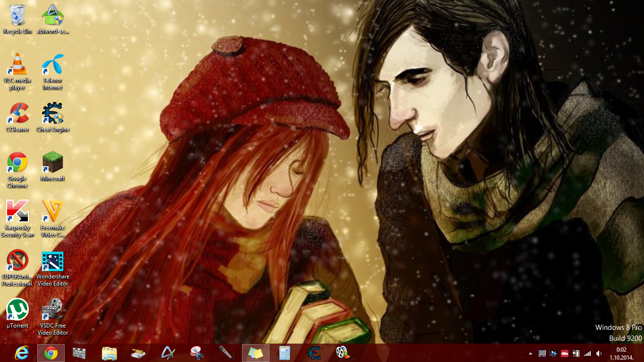644x362 pixels.
Task: Open File Explorer from the taskbar
Action: 109,353
